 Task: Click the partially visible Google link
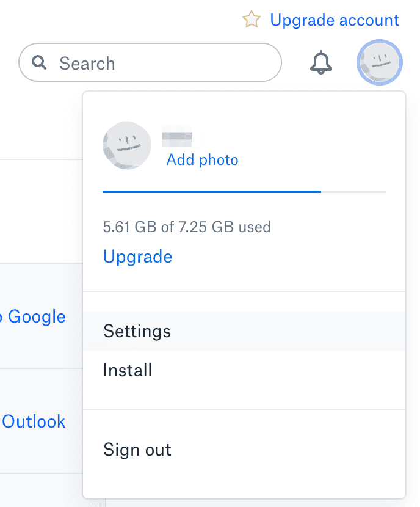point(36,316)
